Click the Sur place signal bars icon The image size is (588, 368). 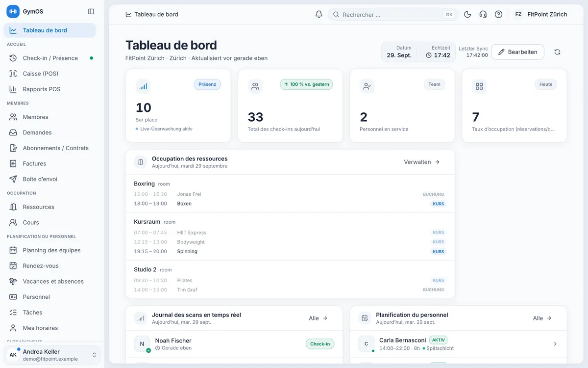pyautogui.click(x=143, y=87)
